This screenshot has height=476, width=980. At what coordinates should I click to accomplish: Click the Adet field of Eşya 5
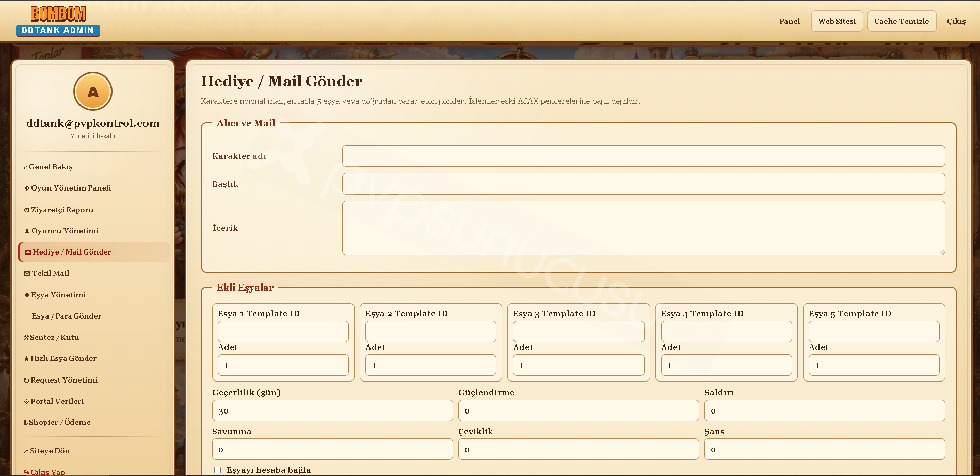click(874, 365)
